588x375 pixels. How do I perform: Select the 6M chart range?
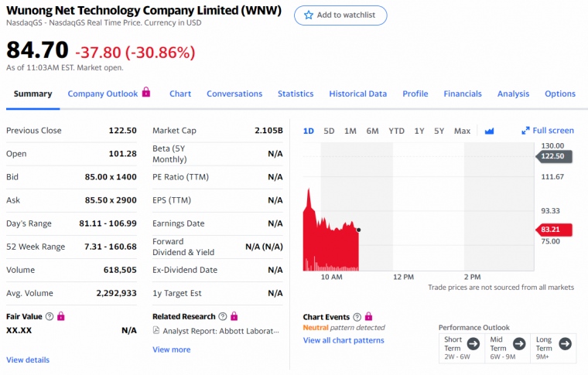tap(372, 131)
